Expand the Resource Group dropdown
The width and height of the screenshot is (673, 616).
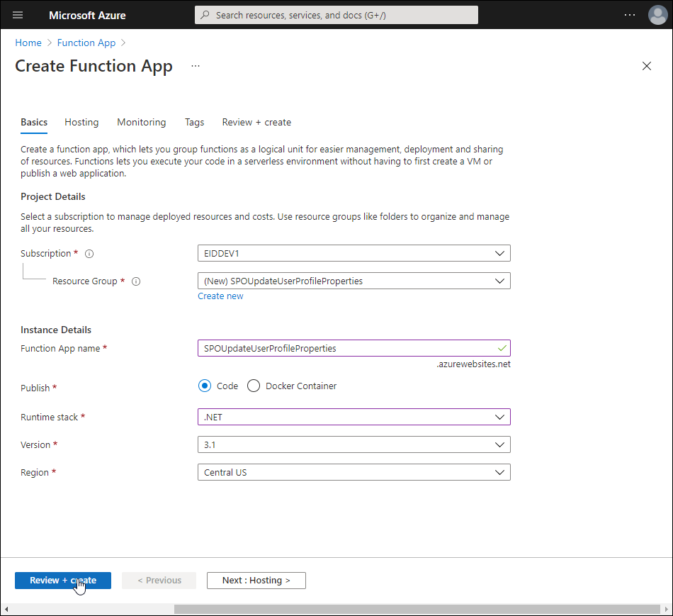pyautogui.click(x=354, y=281)
